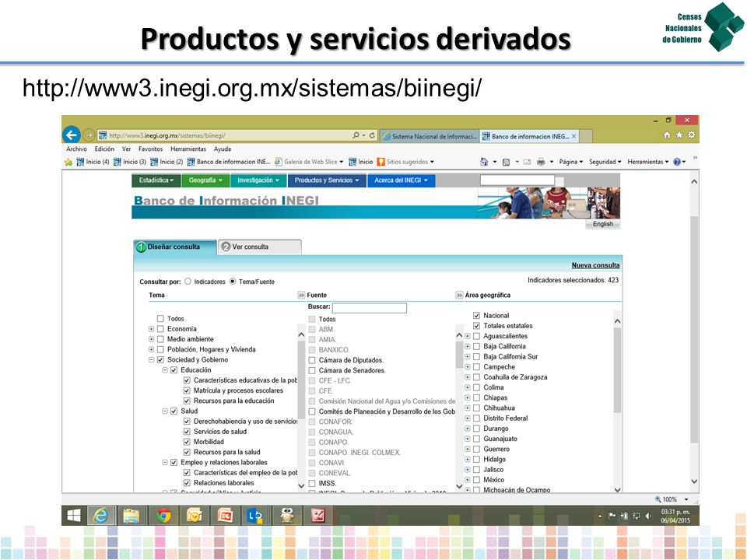747x560 pixels.
Task: Open the Acerca del INEGI menu
Action: point(402,180)
